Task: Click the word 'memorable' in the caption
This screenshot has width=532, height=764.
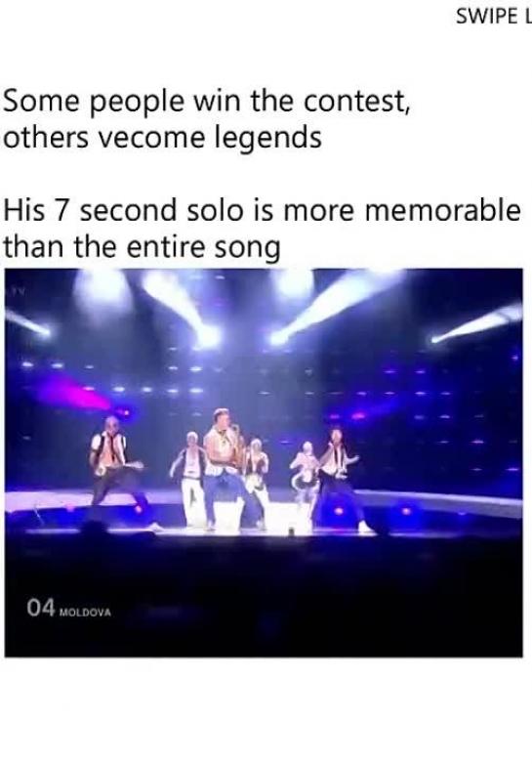Action: tap(442, 210)
